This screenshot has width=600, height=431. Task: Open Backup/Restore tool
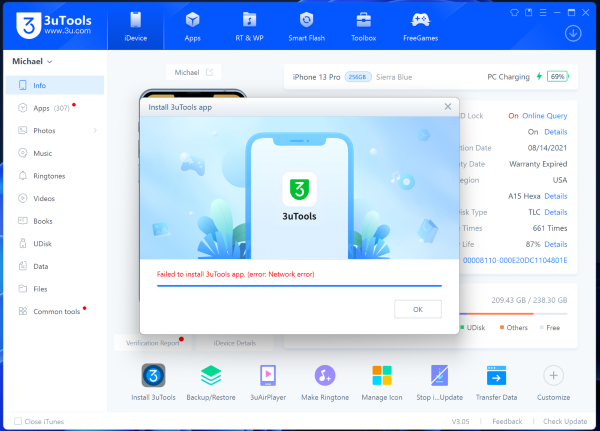[211, 382]
